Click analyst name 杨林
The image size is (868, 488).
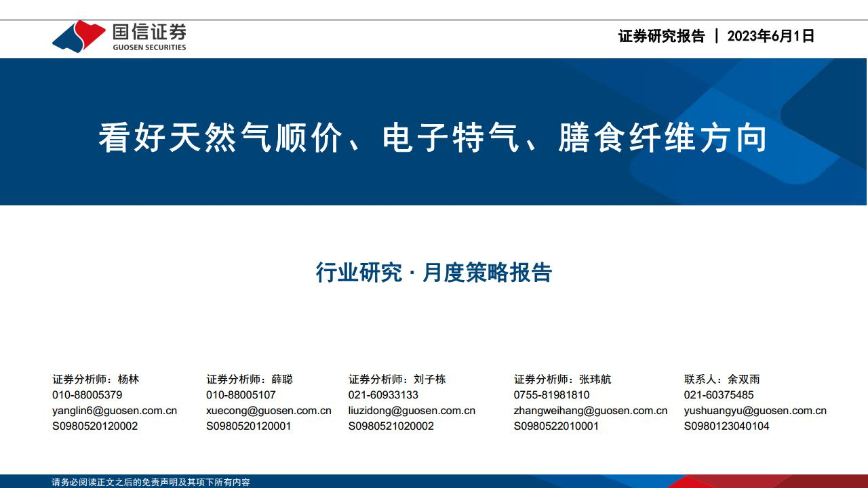pyautogui.click(x=128, y=379)
